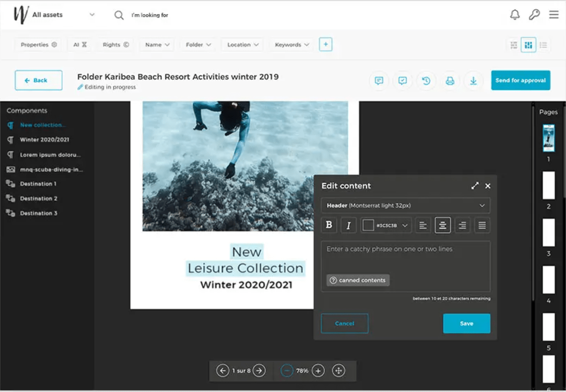Open the notifications bell icon
The width and height of the screenshot is (566, 392).
click(514, 14)
